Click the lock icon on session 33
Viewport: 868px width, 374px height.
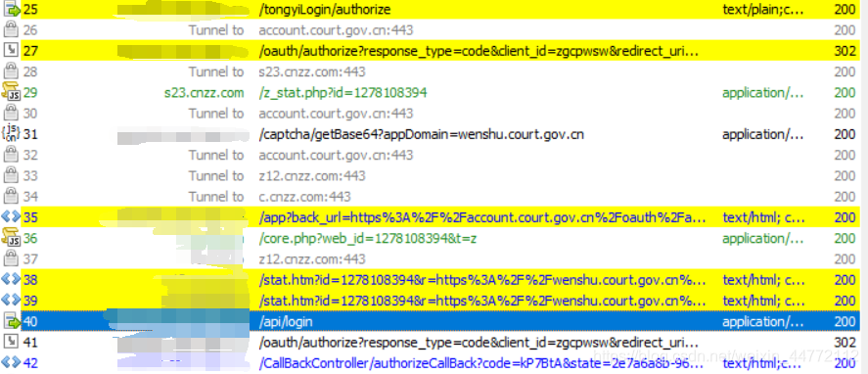click(11, 175)
